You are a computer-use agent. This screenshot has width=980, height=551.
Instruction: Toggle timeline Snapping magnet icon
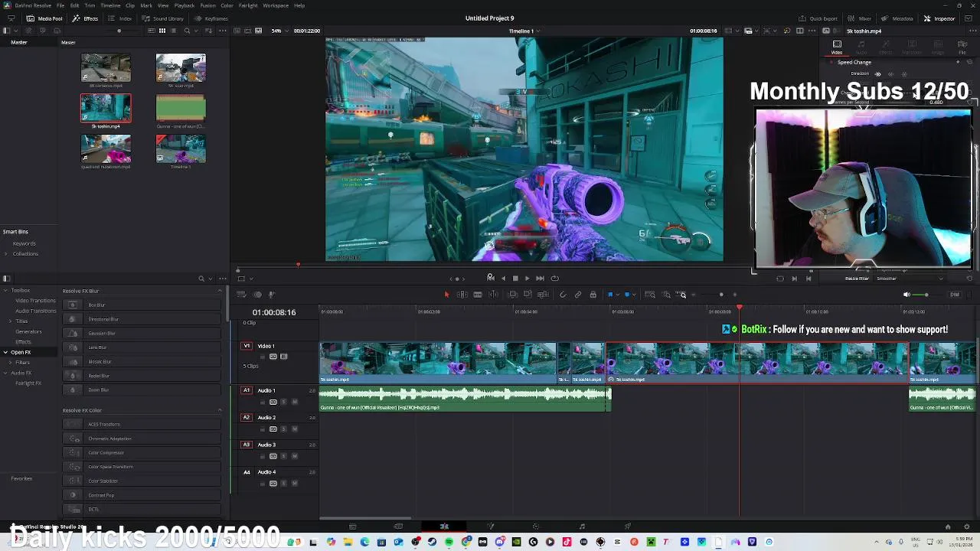pyautogui.click(x=563, y=295)
